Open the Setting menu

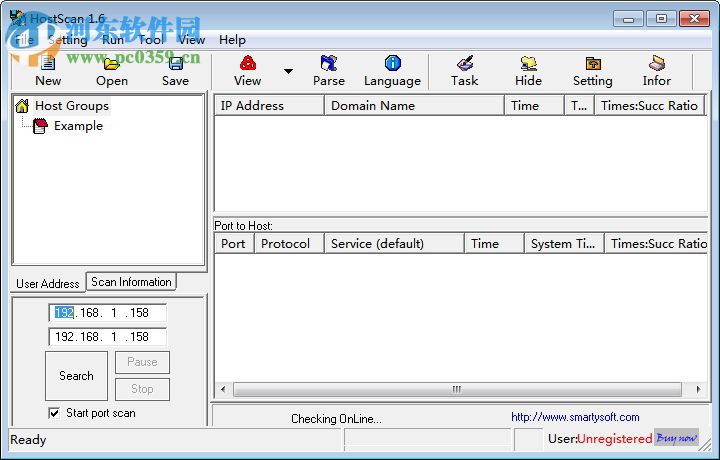point(68,40)
